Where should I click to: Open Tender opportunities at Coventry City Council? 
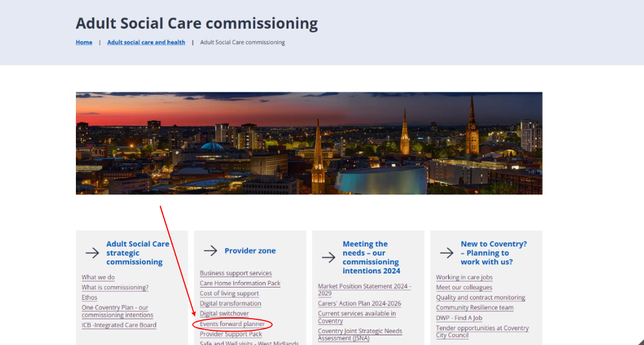(x=482, y=332)
